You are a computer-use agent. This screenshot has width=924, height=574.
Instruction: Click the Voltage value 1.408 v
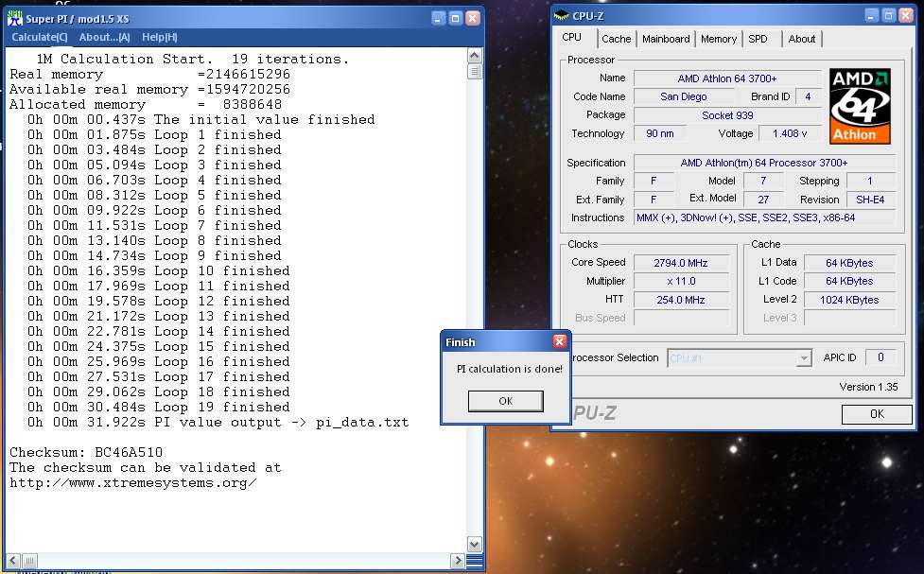pyautogui.click(x=790, y=133)
